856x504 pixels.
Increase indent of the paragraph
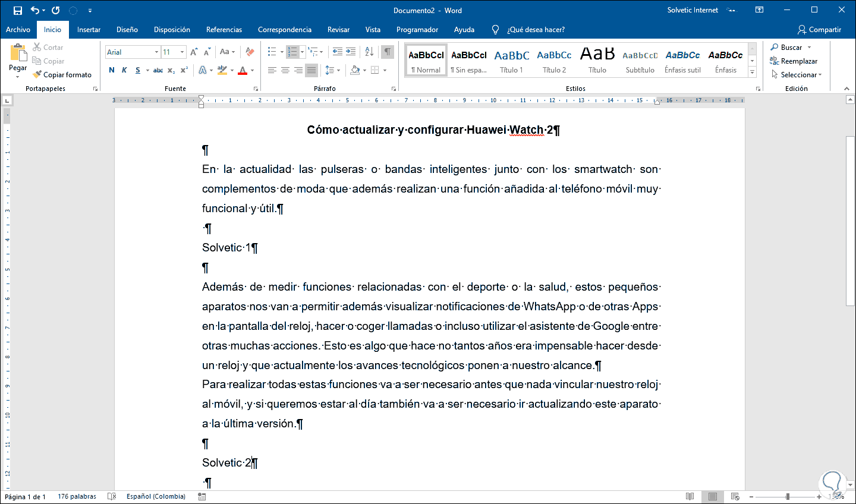click(351, 52)
